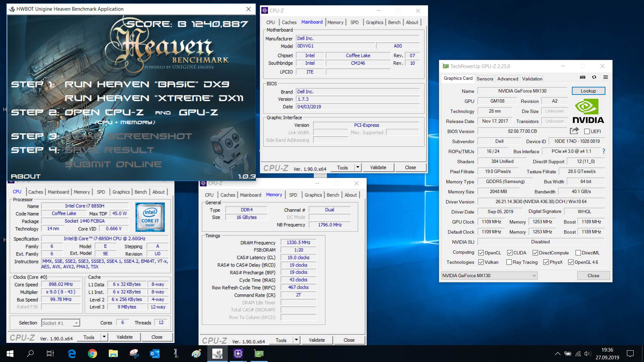Toggle Ray Tracing checkbox
644x362 pixels.
[x=509, y=262]
